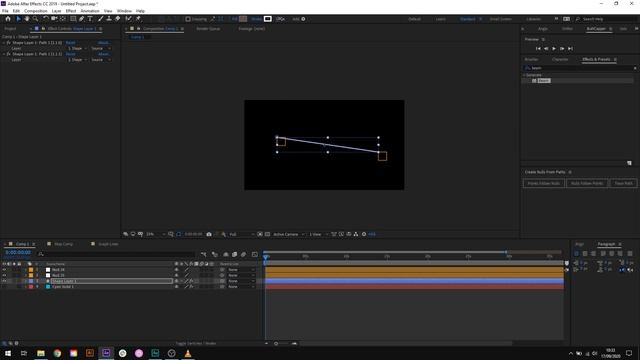Open the Animation menu

click(90, 11)
